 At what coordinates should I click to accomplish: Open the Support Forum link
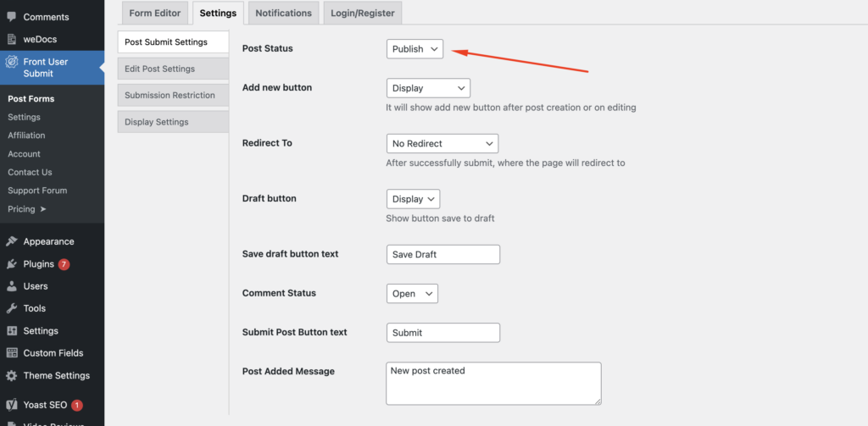37,191
